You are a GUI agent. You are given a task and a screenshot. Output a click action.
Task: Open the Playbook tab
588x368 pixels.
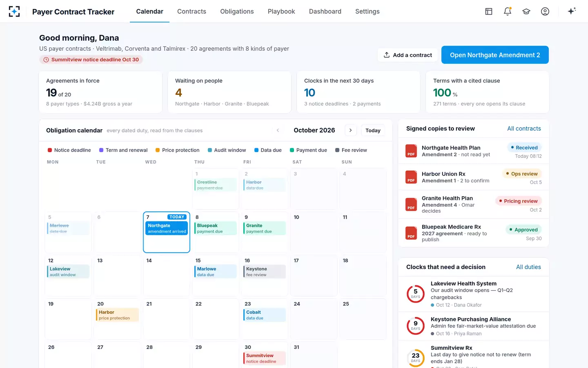[281, 11]
